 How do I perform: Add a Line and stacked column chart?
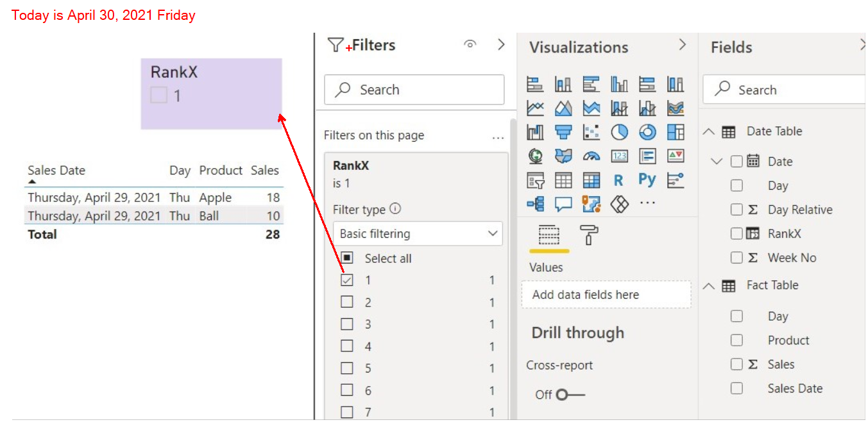pos(619,108)
